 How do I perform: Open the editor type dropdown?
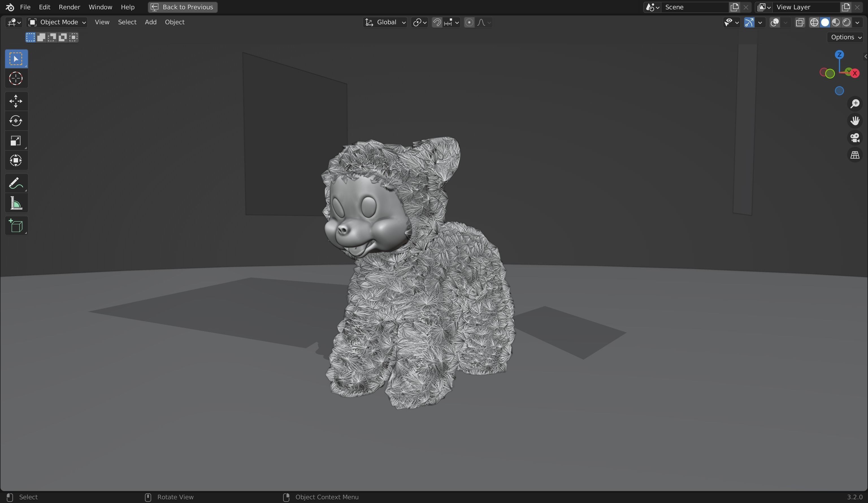pos(14,22)
